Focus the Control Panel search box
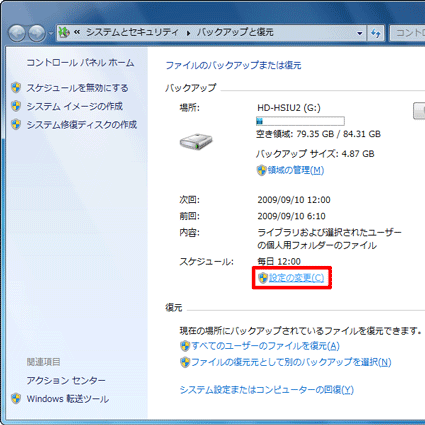The image size is (425, 425). tap(407, 33)
